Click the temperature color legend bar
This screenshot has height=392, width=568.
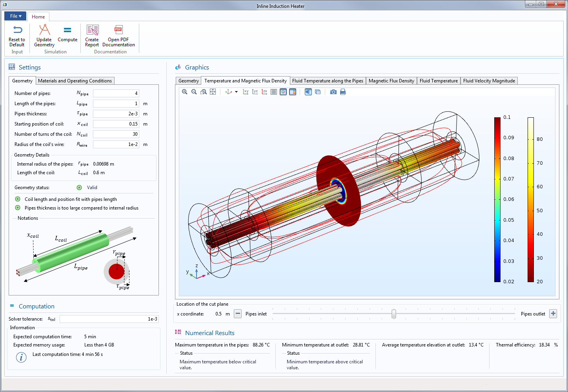[x=531, y=199]
